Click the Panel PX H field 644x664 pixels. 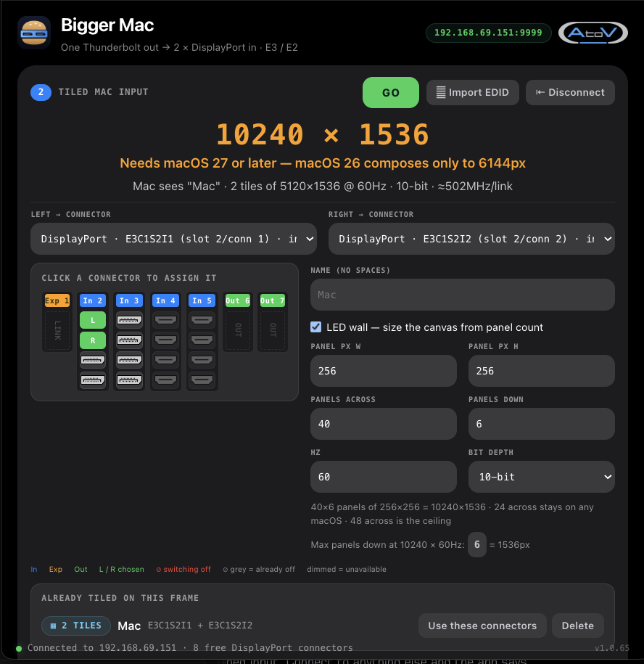click(x=541, y=371)
